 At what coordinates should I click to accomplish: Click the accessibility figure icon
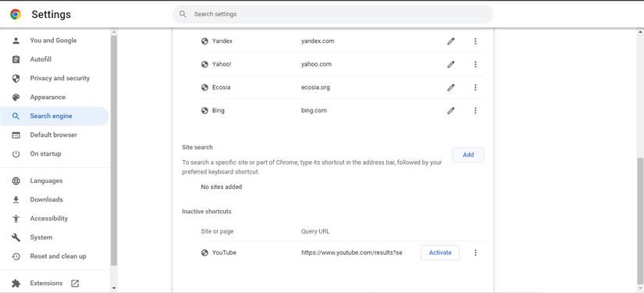[16, 219]
